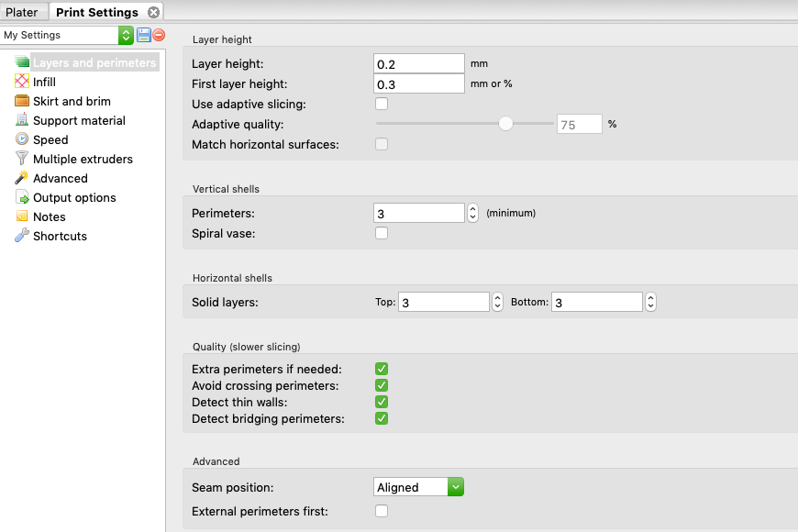Enable Use adaptive slicing checkbox

[382, 104]
